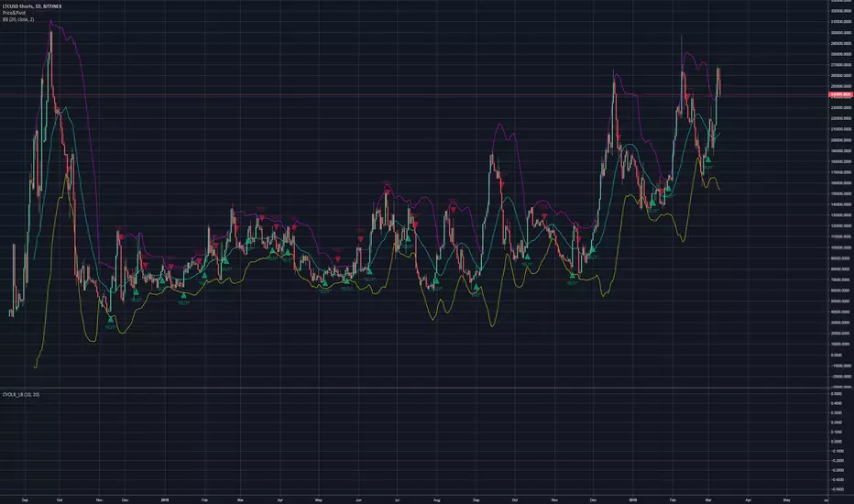
Task: Click the LTCUSD Shorts symbol title
Action: click(32, 6)
